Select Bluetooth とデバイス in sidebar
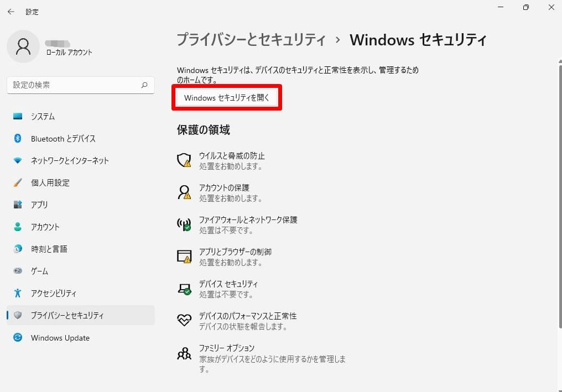 81,139
